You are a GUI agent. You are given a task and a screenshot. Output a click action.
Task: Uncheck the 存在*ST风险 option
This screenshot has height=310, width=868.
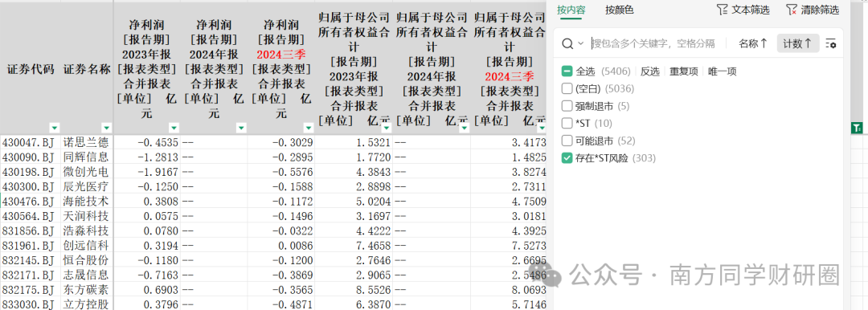pos(567,158)
